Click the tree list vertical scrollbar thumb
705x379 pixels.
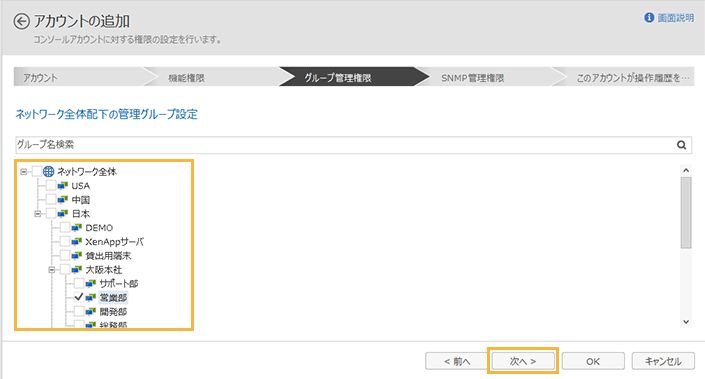(x=686, y=212)
